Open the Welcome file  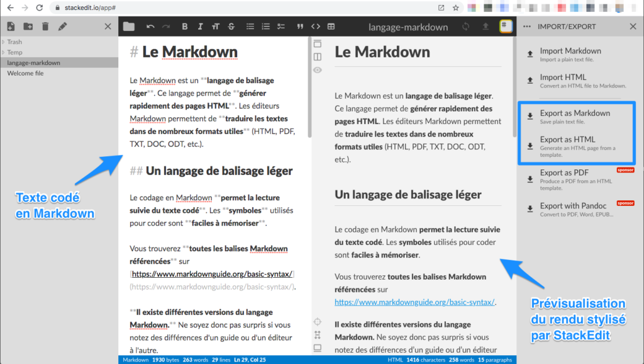tap(59, 73)
